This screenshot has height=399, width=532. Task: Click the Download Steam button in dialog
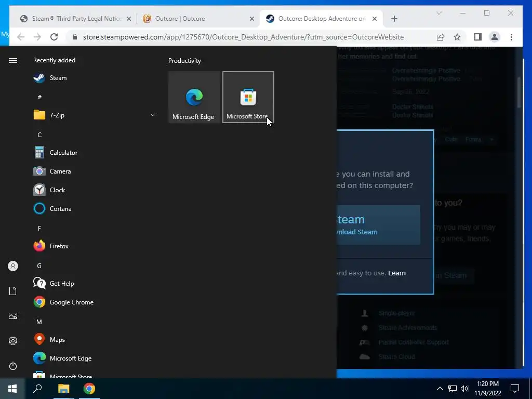click(378, 224)
